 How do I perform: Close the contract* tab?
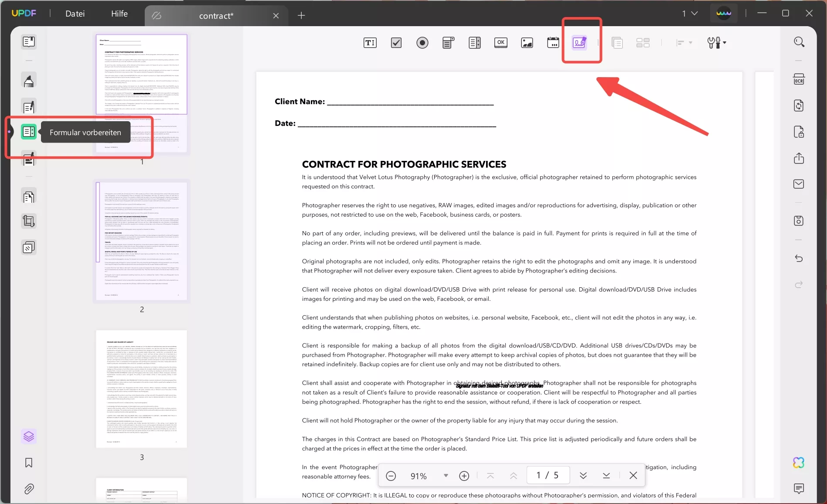(x=276, y=16)
